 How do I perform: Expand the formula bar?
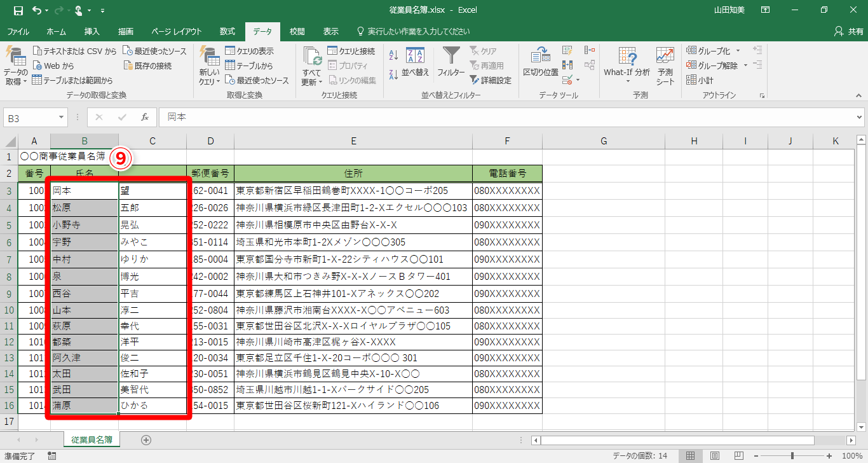point(859,117)
